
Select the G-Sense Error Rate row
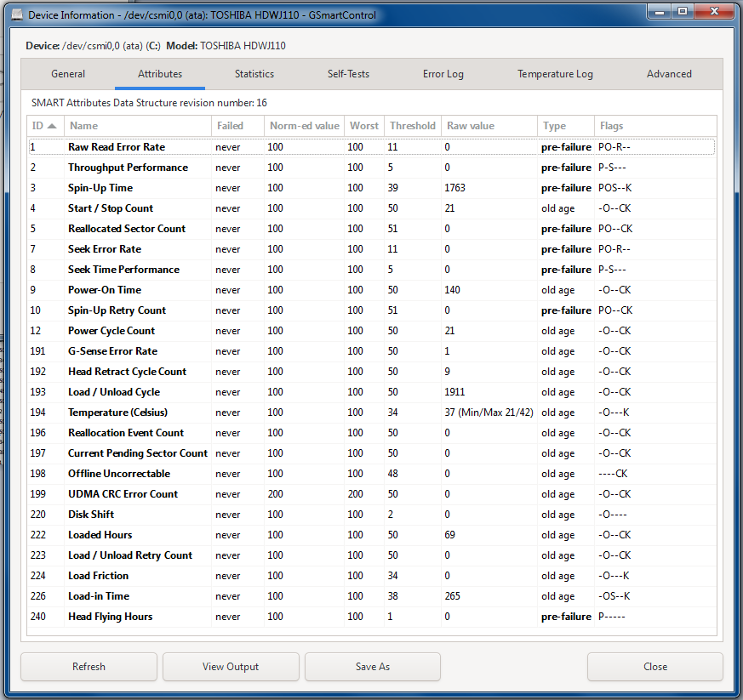[x=371, y=351]
